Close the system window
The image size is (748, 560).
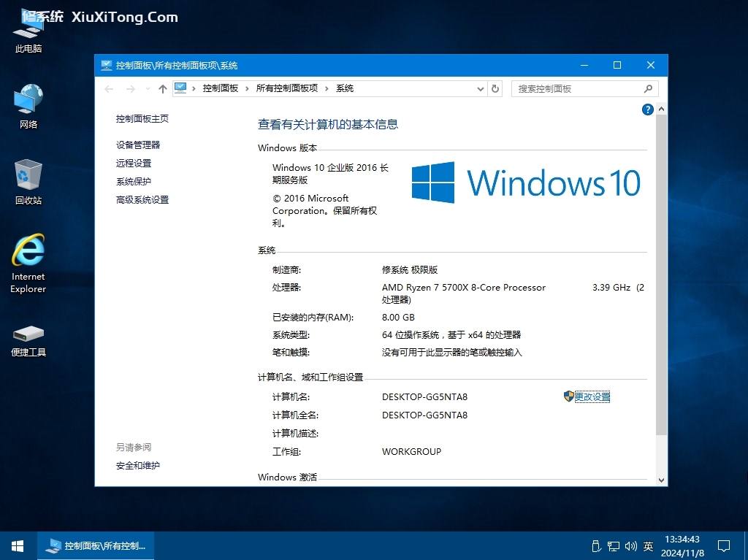tap(651, 66)
